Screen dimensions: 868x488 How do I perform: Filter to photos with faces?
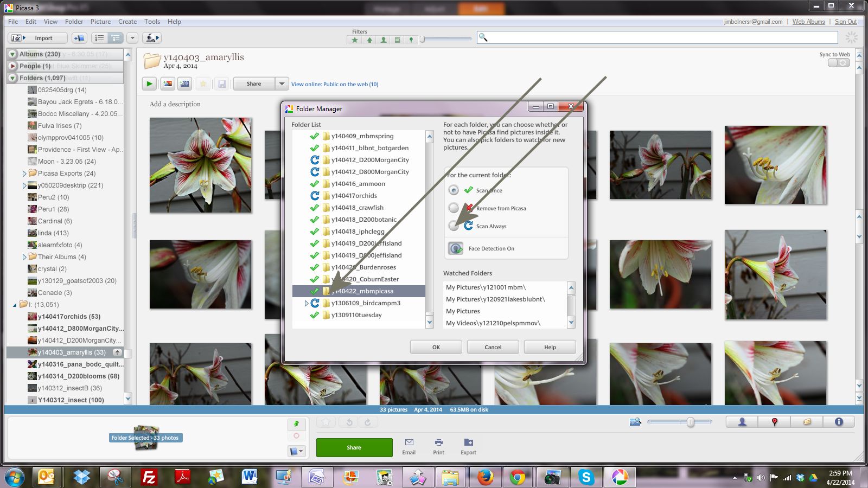(x=384, y=40)
